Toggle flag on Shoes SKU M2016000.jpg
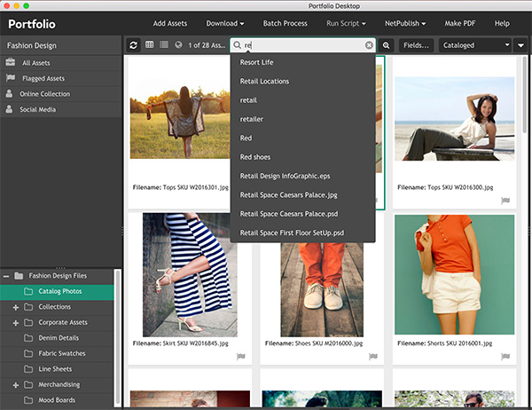This screenshot has height=410, width=532. 373,356
